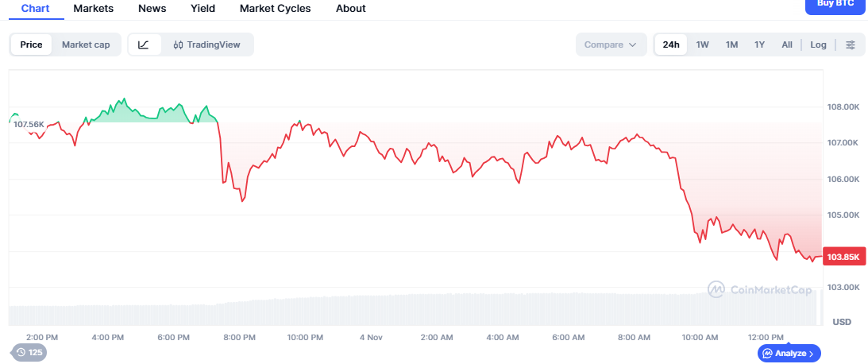This screenshot has width=868, height=364.
Task: Select 1M time range
Action: click(731, 45)
